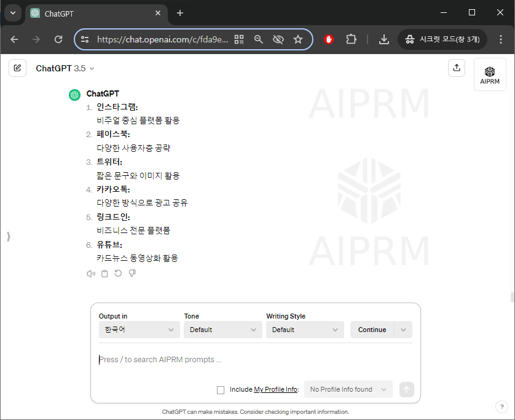Copy the response with clipboard icon
The height and width of the screenshot is (420, 515).
point(104,274)
